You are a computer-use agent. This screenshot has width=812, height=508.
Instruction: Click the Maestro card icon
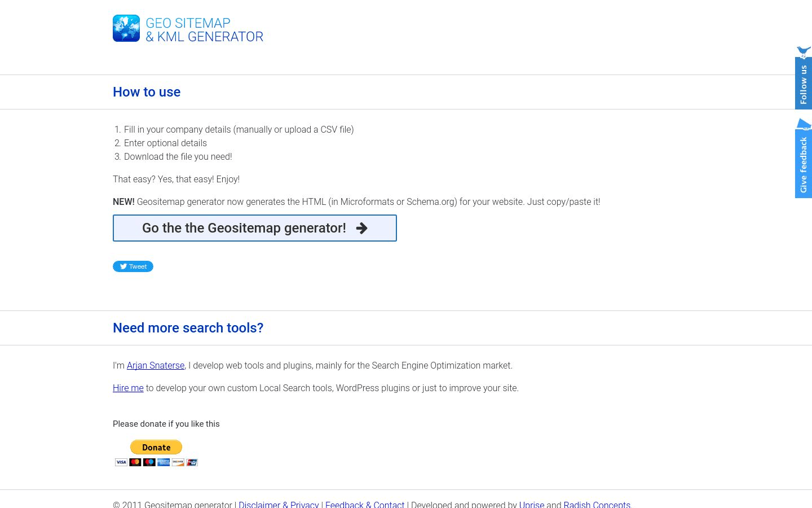(x=149, y=462)
